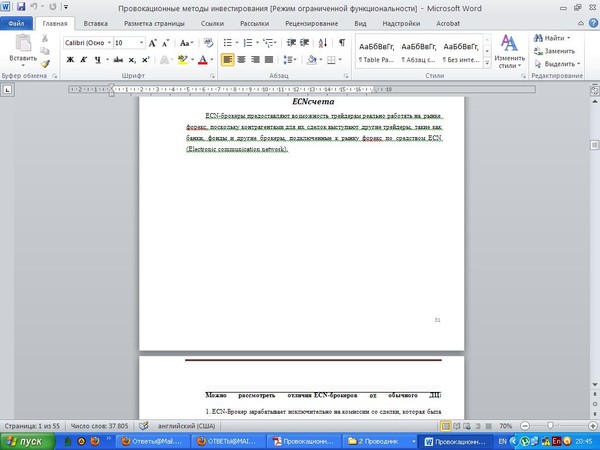Open bulleted list options dropdown

click(237, 43)
